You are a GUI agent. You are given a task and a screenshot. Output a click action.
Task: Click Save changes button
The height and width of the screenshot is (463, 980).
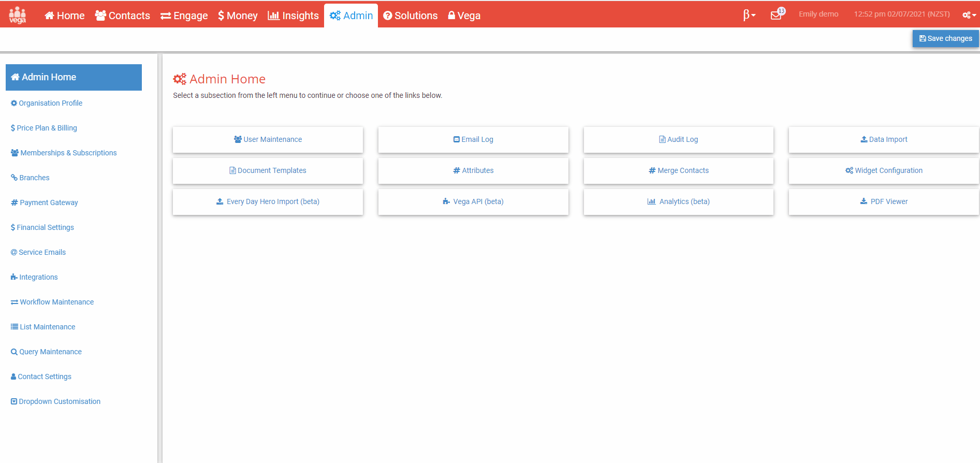pos(945,38)
